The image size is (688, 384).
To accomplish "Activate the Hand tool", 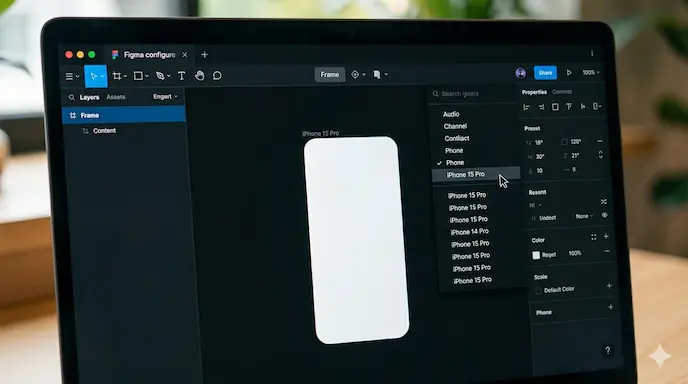I will point(200,75).
